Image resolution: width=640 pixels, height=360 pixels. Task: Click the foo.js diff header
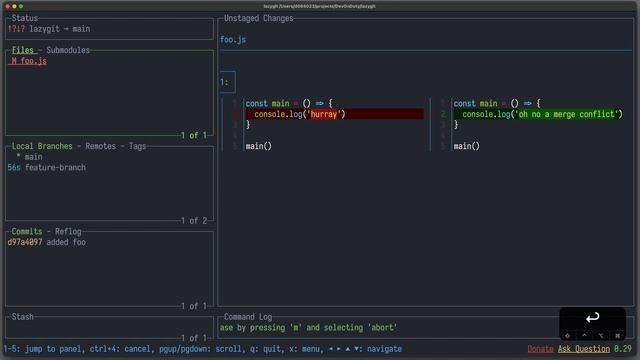tap(233, 40)
